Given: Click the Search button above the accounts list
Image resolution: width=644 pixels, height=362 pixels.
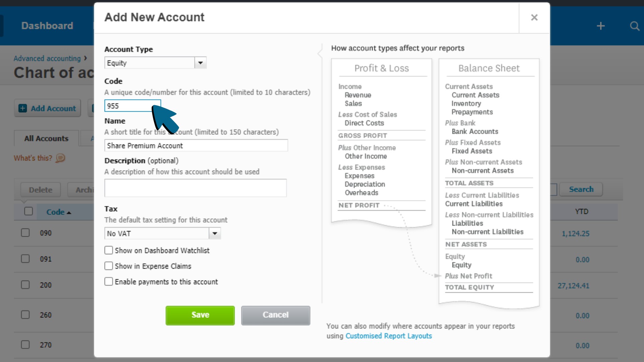Looking at the screenshot, I should pyautogui.click(x=581, y=189).
